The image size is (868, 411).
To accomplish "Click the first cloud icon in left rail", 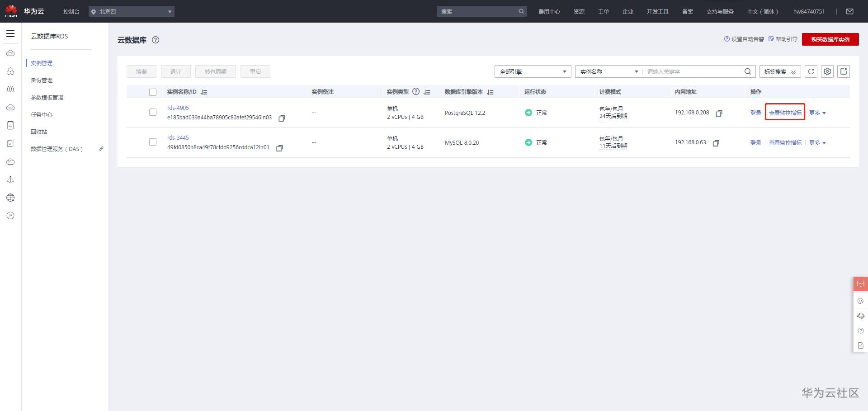I will coord(10,53).
